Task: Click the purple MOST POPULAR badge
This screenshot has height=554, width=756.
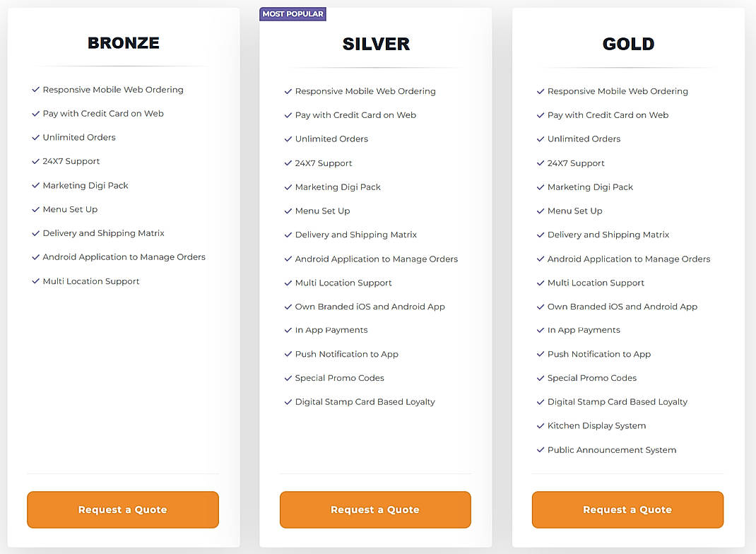Action: pos(293,13)
